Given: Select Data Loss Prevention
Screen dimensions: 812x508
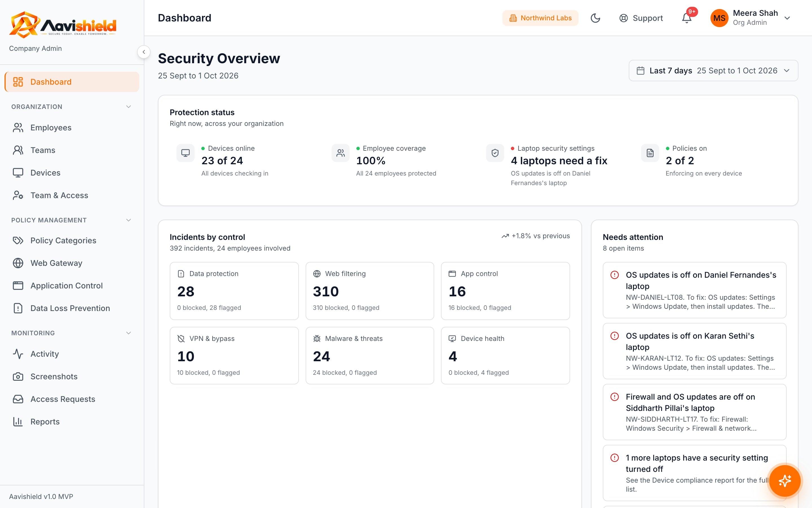Looking at the screenshot, I should [x=72, y=308].
